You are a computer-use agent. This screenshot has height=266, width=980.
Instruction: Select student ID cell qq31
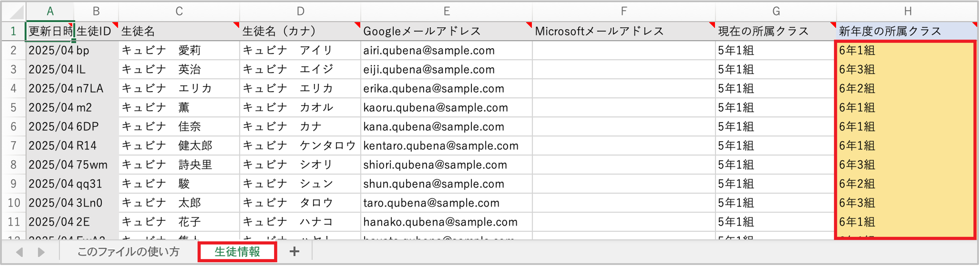(x=96, y=184)
